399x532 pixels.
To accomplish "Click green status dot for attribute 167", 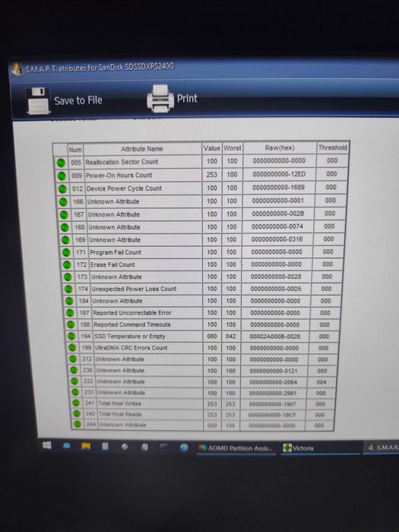I will coord(64,215).
